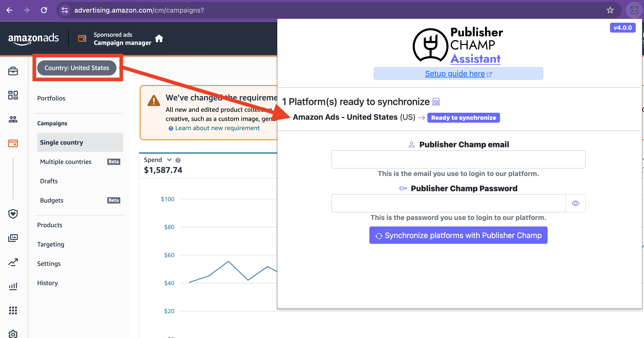
Task: Open Multiple countries campaigns
Action: (x=66, y=162)
